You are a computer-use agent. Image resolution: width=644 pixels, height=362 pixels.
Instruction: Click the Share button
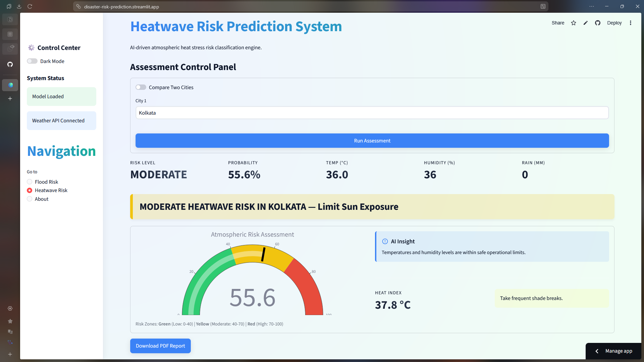click(x=558, y=23)
